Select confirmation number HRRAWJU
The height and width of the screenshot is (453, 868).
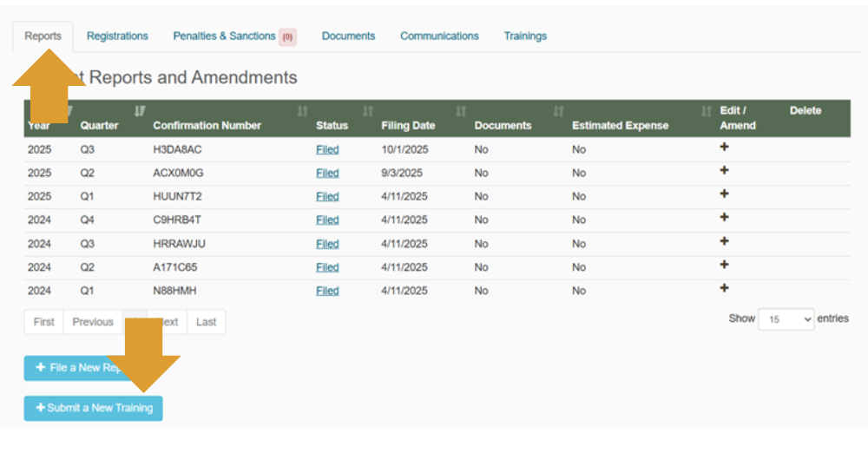pyautogui.click(x=180, y=244)
